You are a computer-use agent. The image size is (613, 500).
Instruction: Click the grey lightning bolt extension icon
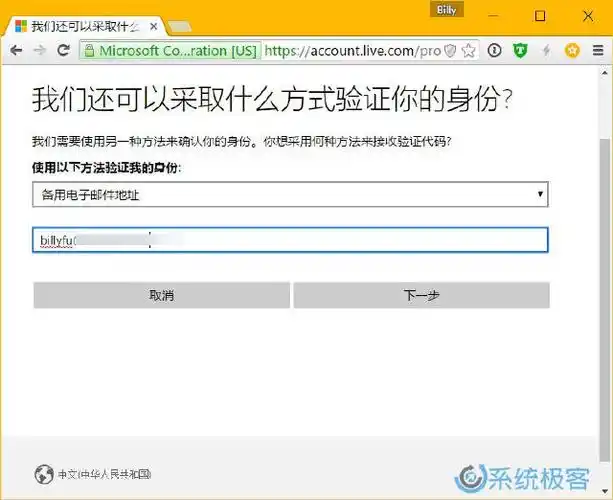(547, 50)
